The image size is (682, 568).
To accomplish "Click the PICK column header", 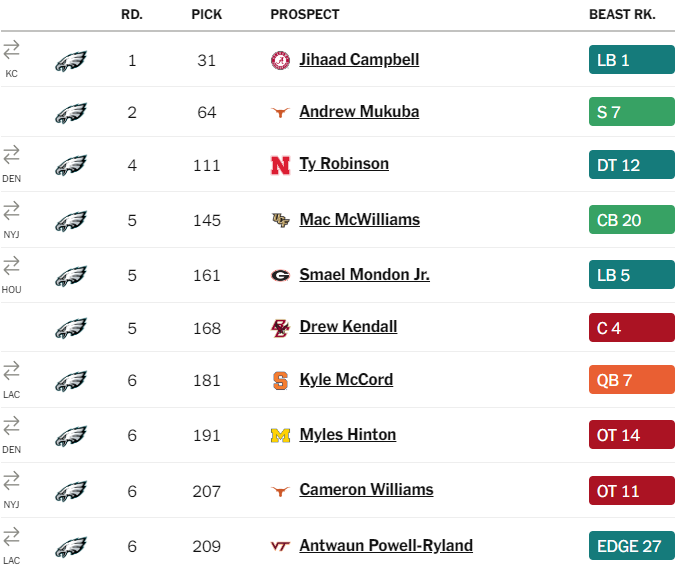I will tap(207, 14).
